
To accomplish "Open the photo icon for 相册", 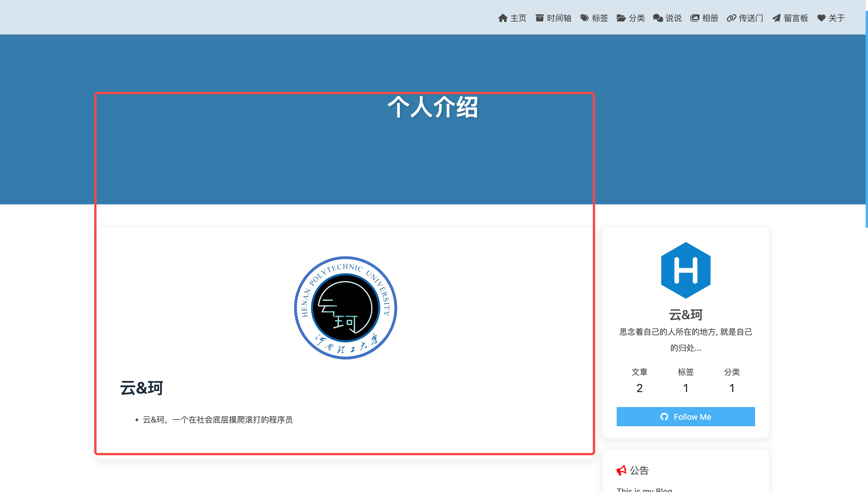I will click(x=695, y=18).
